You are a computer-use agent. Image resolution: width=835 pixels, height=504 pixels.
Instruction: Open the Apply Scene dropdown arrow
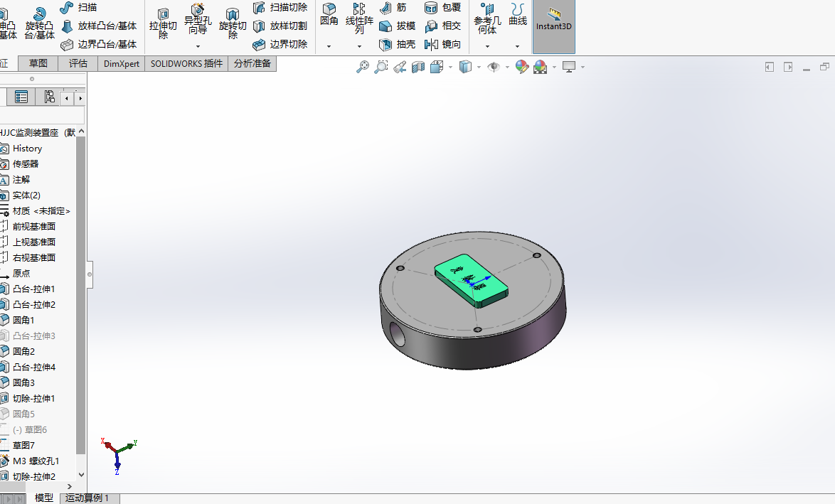(x=554, y=67)
